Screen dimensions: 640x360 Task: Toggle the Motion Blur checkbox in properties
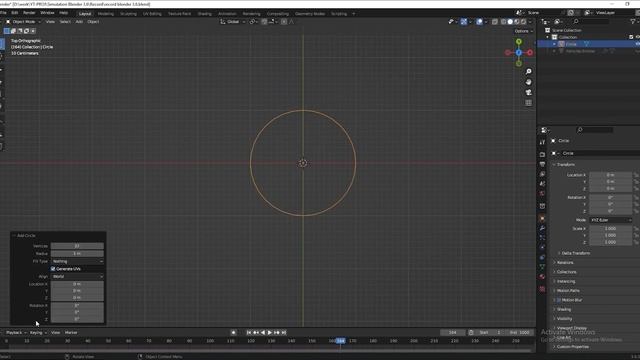click(559, 300)
